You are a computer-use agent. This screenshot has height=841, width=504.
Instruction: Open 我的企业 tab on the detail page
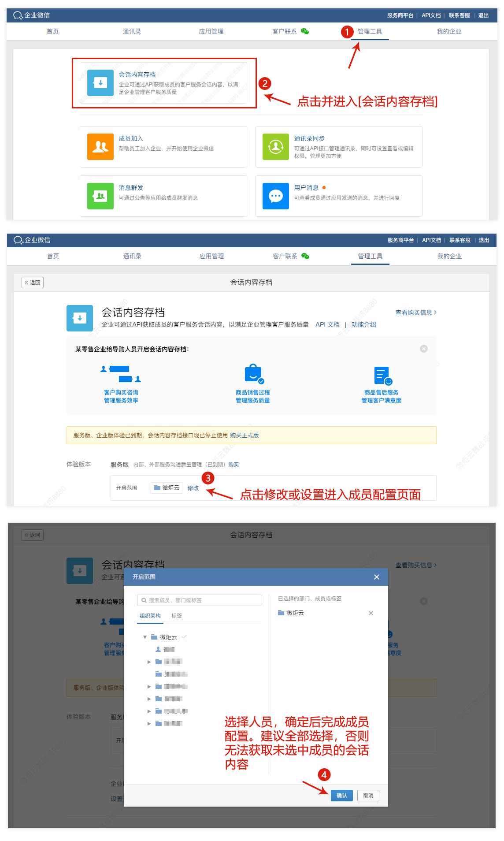(450, 256)
